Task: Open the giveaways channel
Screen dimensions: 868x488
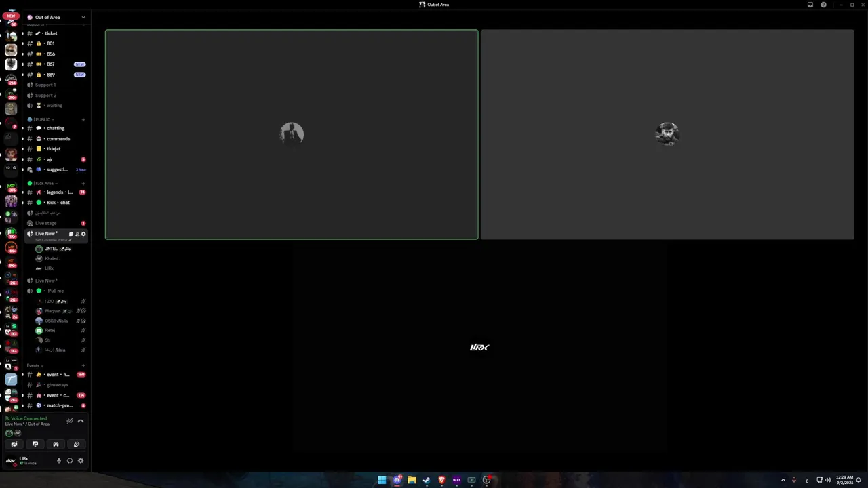Action: 57,385
